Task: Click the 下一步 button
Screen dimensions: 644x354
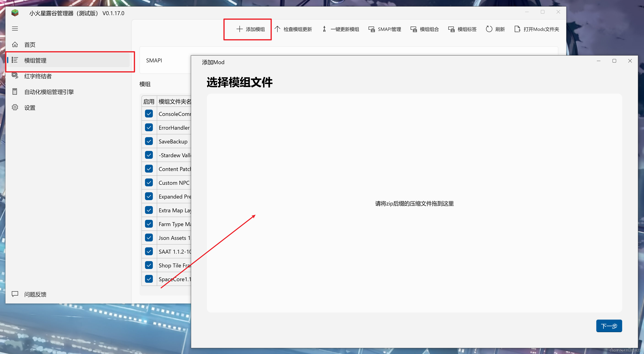Action: tap(609, 326)
